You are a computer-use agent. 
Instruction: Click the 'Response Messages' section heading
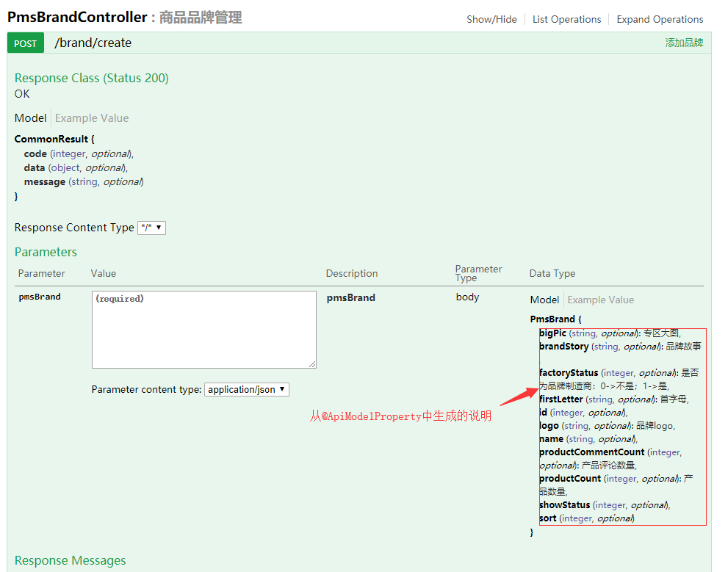pos(70,560)
